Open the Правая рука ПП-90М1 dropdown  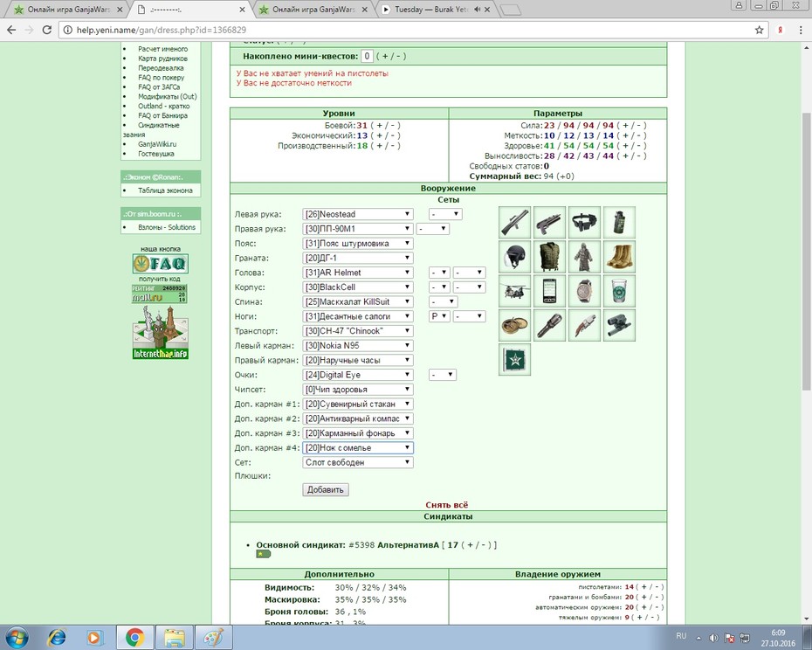[358, 229]
